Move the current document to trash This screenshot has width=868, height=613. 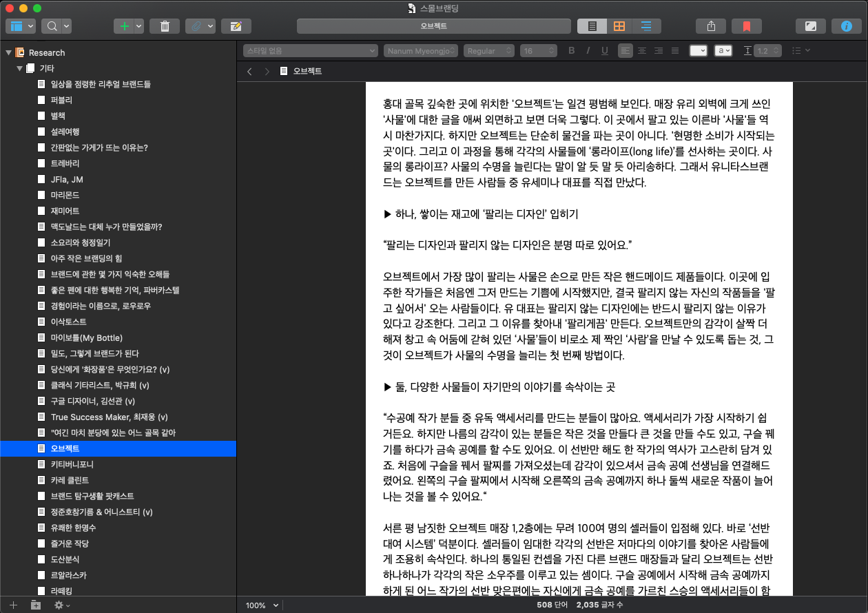[165, 25]
